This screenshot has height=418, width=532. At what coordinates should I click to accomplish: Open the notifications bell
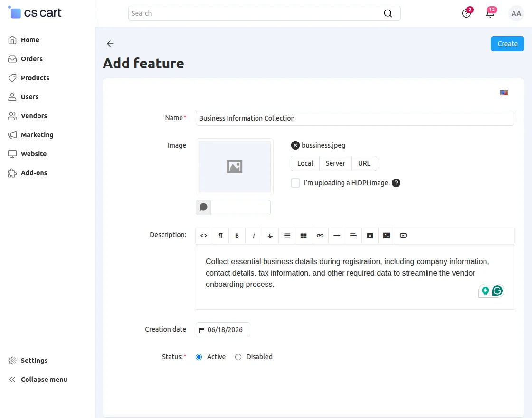coord(490,13)
